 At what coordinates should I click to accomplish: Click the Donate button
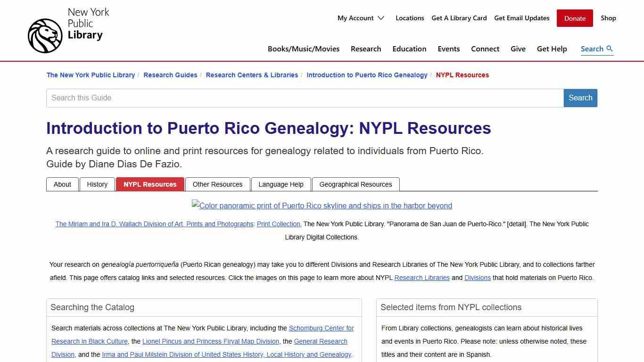click(574, 18)
